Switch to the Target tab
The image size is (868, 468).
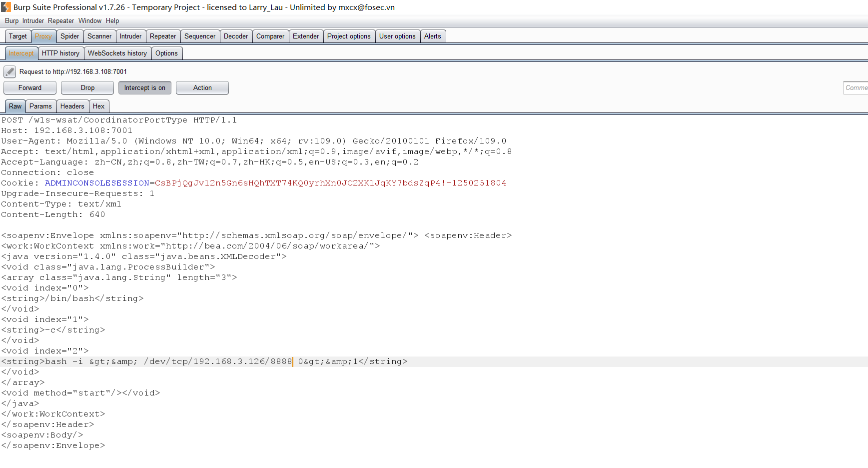pos(18,36)
